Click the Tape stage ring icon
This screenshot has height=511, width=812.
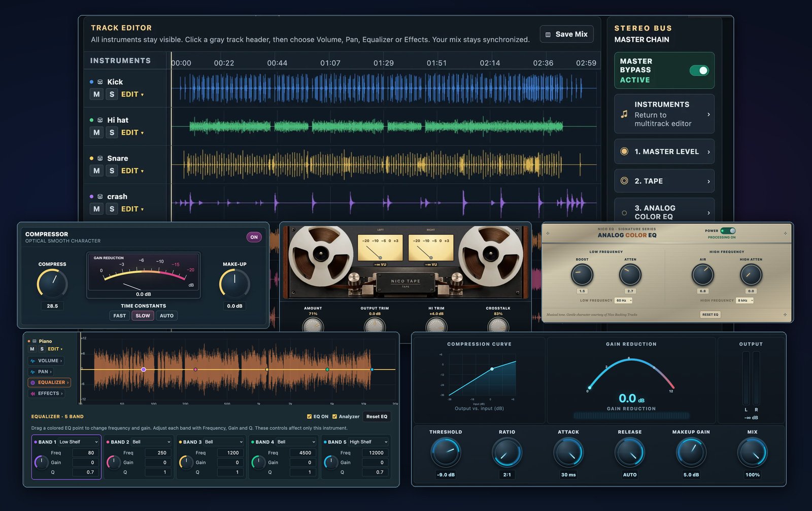[x=624, y=181]
